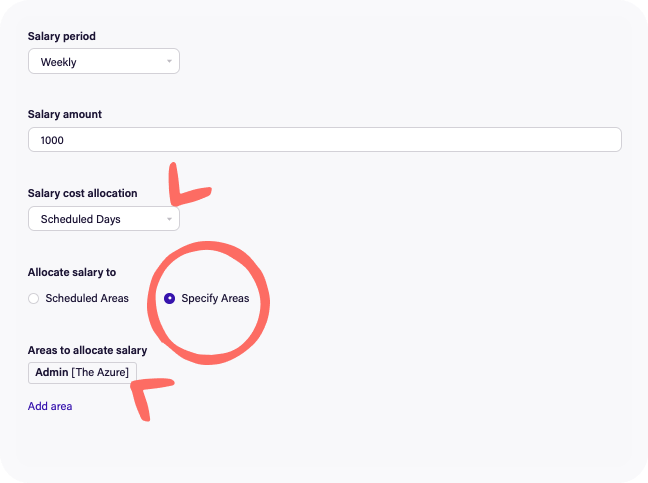
Task: Click the arrow icon on Weekly dropdown
Action: pyautogui.click(x=170, y=62)
